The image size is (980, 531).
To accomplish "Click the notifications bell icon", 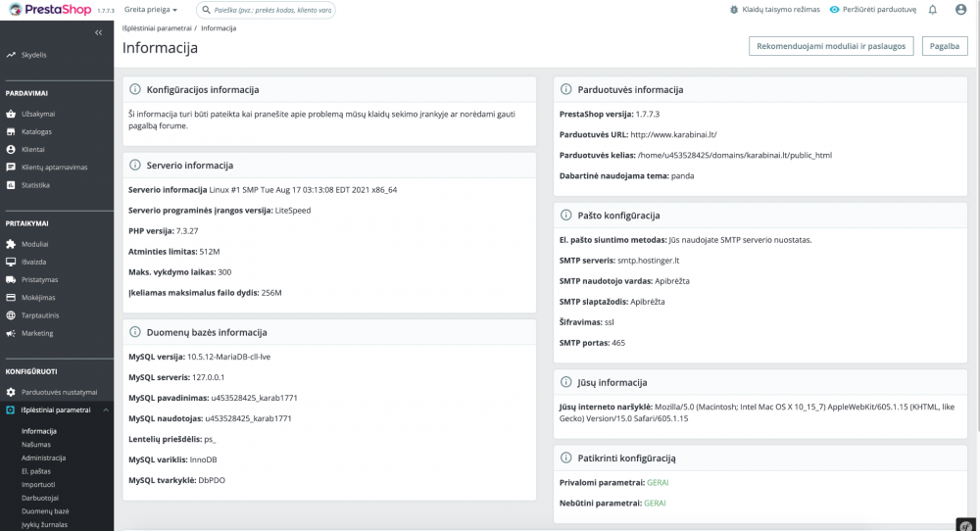I will tap(932, 10).
